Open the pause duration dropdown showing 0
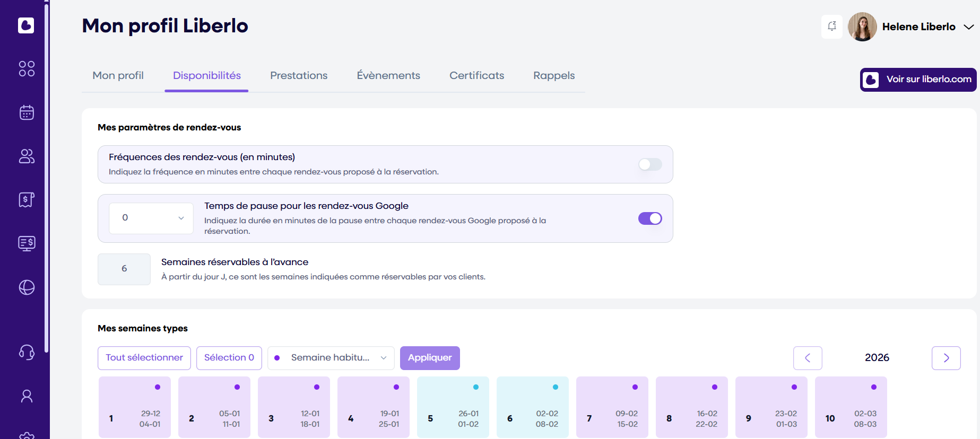The width and height of the screenshot is (980, 439). pos(151,218)
